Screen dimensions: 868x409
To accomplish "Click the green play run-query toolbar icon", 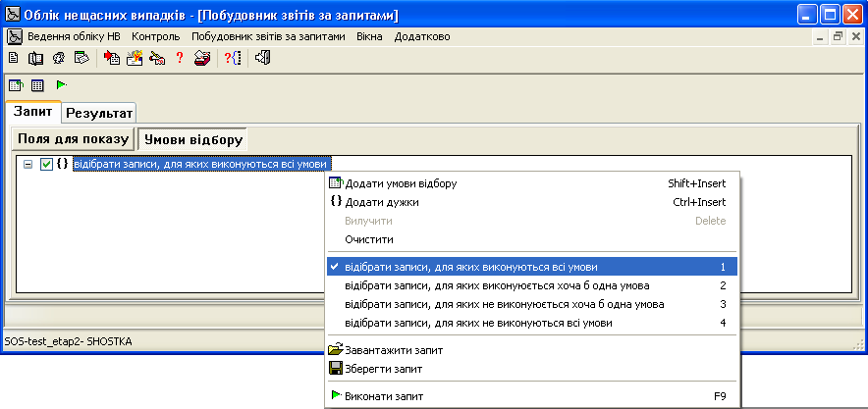I will pos(61,85).
